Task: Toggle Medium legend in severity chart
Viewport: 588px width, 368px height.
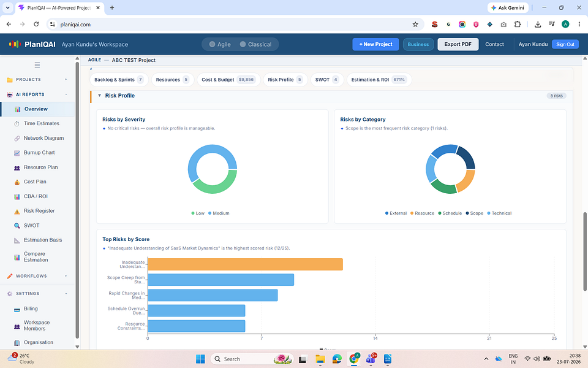Action: [219, 213]
